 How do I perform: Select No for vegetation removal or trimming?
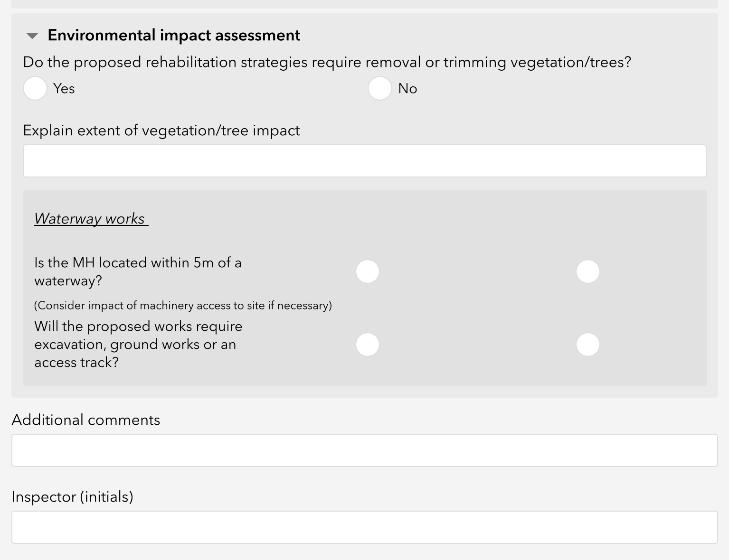tap(379, 88)
